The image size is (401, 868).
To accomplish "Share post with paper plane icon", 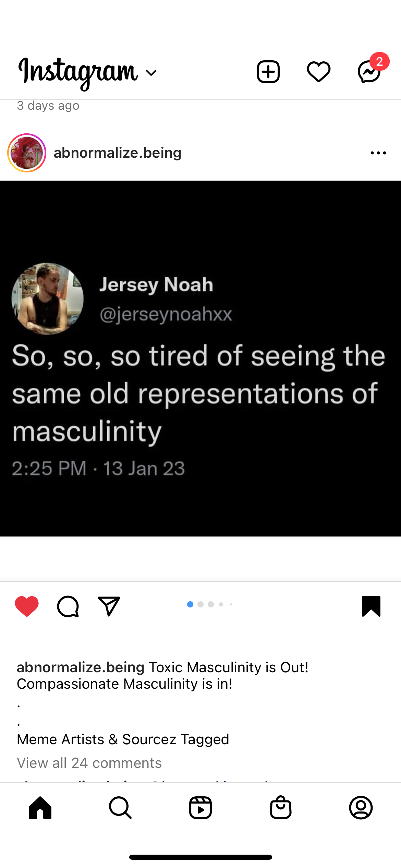I will (109, 606).
